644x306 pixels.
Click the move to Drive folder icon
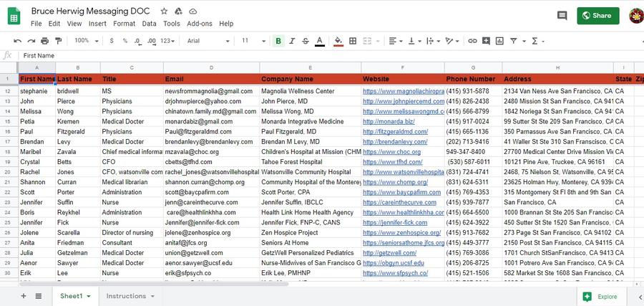[x=178, y=11]
